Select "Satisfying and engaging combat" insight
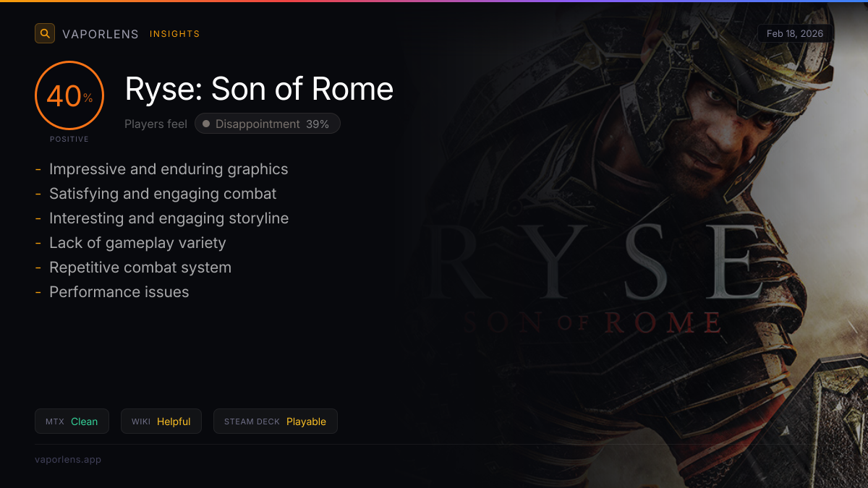The height and width of the screenshot is (488, 868). (x=163, y=194)
